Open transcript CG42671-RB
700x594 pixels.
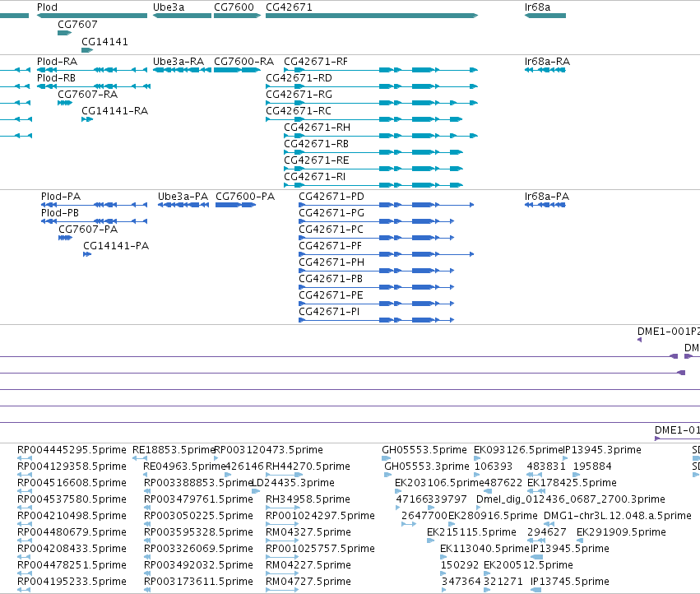[x=316, y=144]
